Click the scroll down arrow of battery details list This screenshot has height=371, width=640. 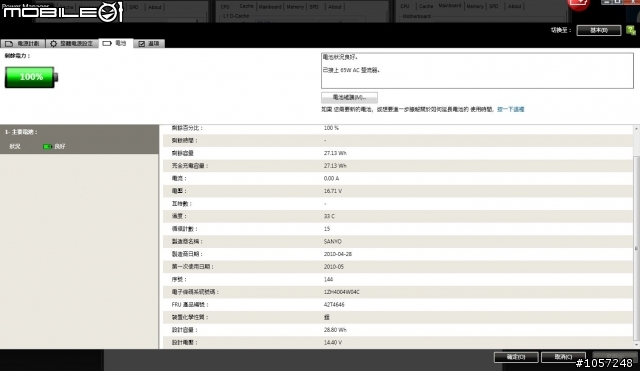click(x=636, y=345)
